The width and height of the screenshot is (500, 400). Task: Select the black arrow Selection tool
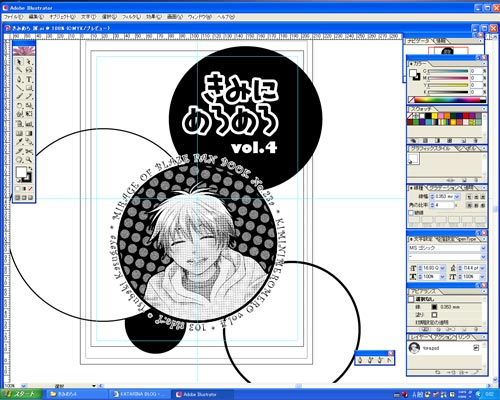coord(19,62)
